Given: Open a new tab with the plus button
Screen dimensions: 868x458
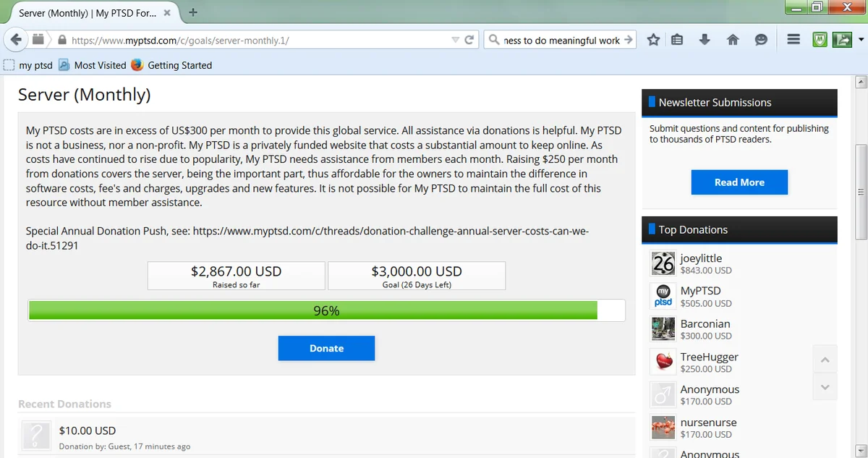Looking at the screenshot, I should (193, 12).
